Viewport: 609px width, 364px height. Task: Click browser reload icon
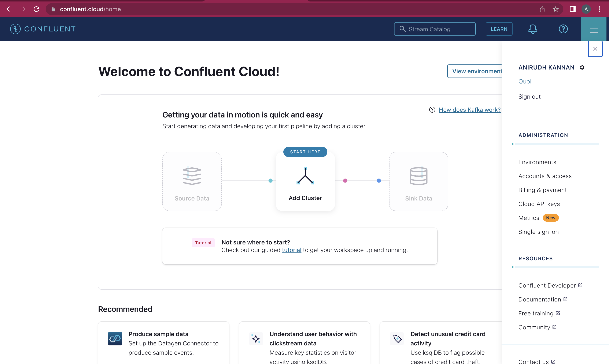click(37, 9)
